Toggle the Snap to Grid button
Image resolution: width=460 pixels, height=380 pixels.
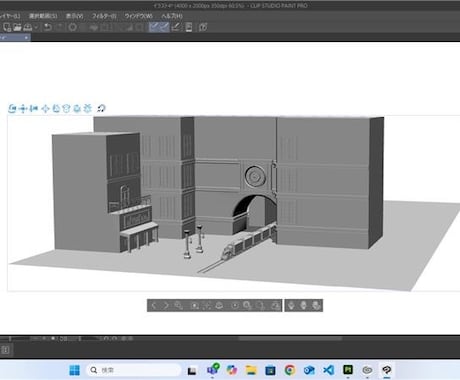(176, 27)
